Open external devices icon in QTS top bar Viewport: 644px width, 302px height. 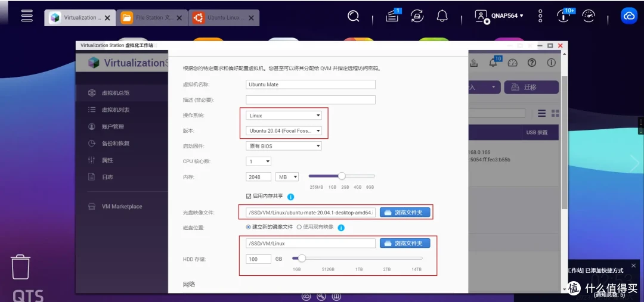(417, 16)
